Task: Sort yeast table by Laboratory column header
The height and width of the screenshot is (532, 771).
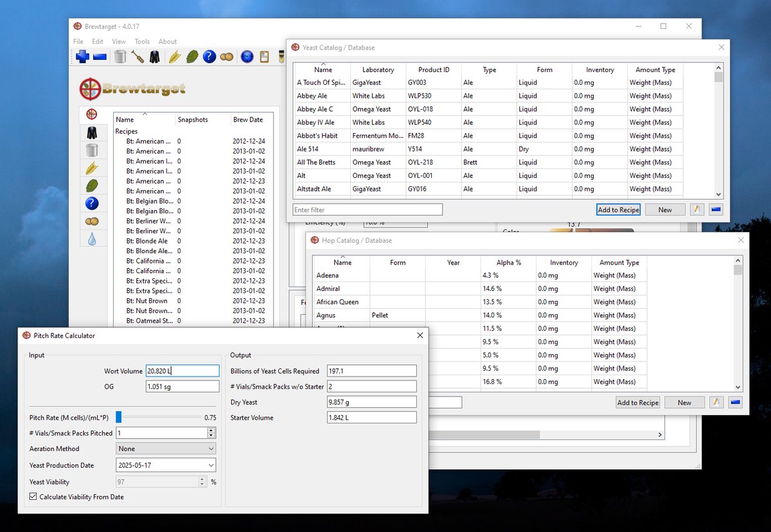Action: tap(378, 69)
